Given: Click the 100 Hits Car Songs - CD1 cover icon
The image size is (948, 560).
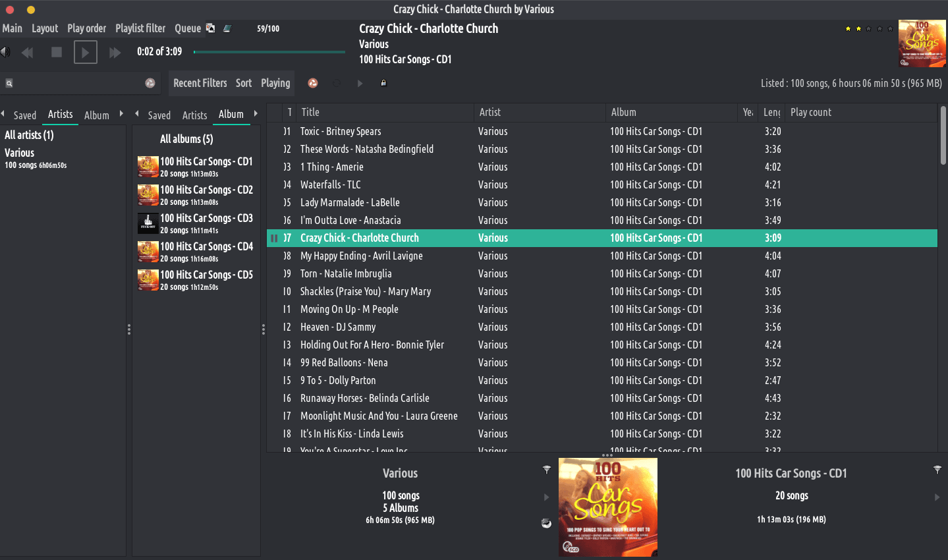Looking at the screenshot, I should point(148,167).
